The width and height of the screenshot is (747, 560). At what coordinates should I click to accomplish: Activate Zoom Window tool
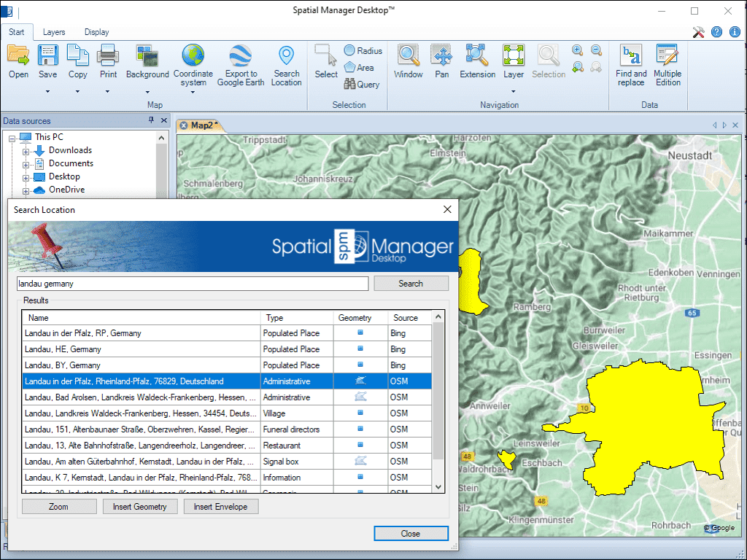409,62
